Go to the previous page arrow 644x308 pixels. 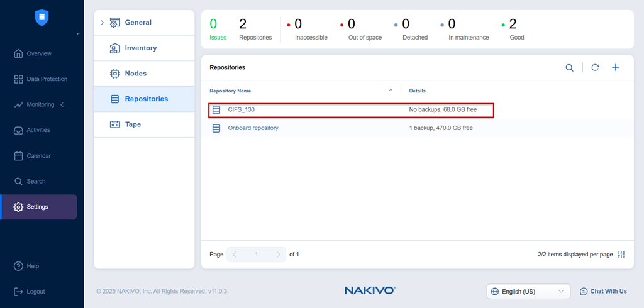(235, 255)
